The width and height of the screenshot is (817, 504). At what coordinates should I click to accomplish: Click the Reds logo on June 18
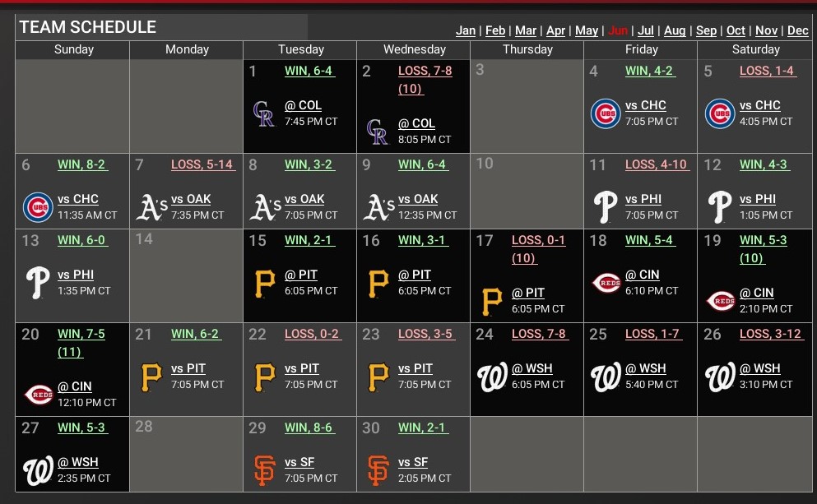pyautogui.click(x=605, y=283)
